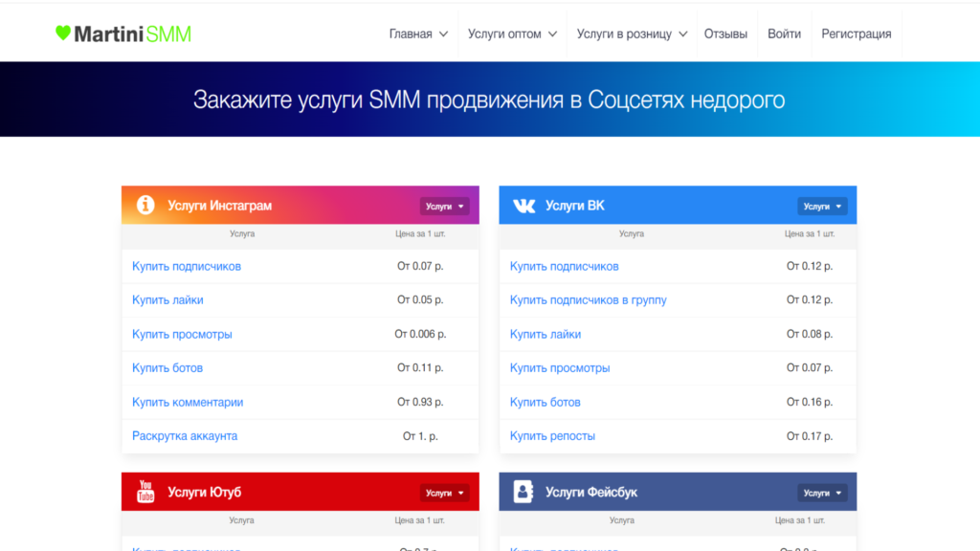
Task: Expand the Услуги оптом menu
Action: coord(512,33)
